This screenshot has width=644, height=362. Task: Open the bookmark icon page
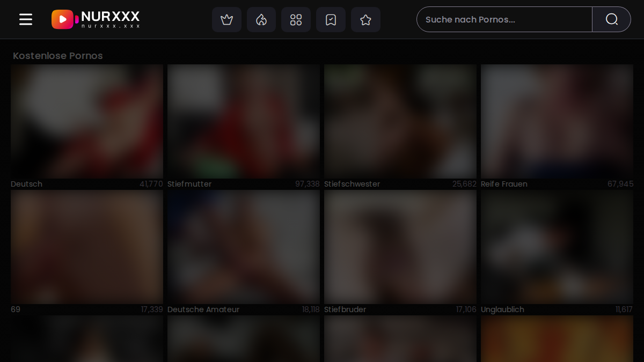click(331, 20)
